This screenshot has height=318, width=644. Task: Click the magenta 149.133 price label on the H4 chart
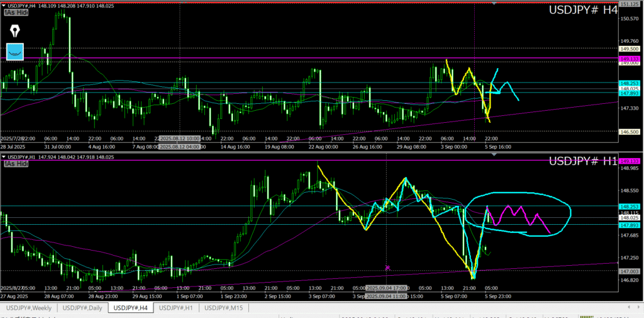coord(630,59)
